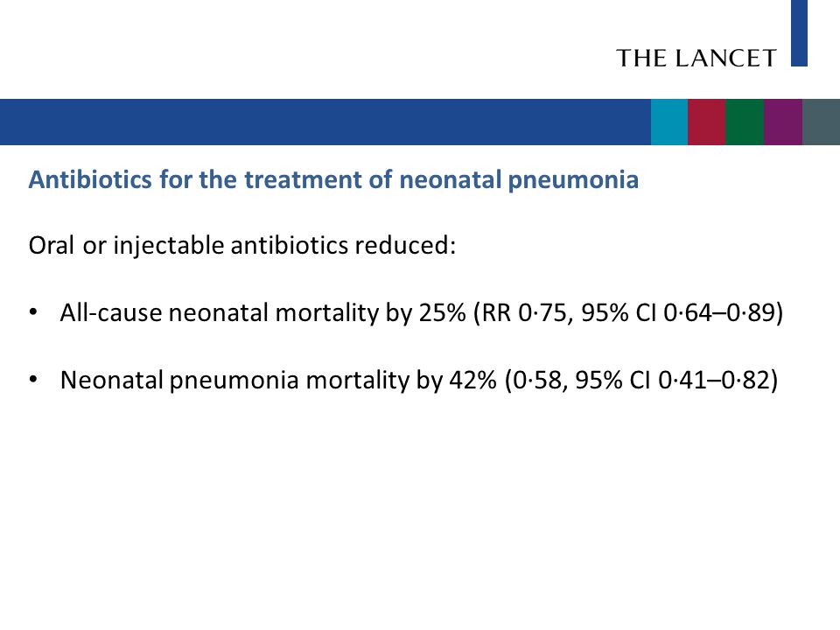Select the slate gray color block
The height and width of the screenshot is (630, 840).
click(822, 122)
